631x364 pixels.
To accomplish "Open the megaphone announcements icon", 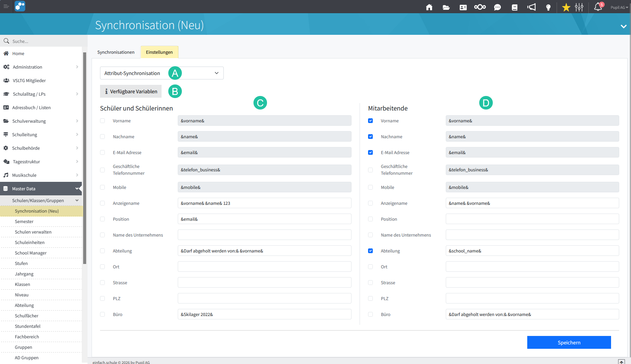I will pos(532,7).
